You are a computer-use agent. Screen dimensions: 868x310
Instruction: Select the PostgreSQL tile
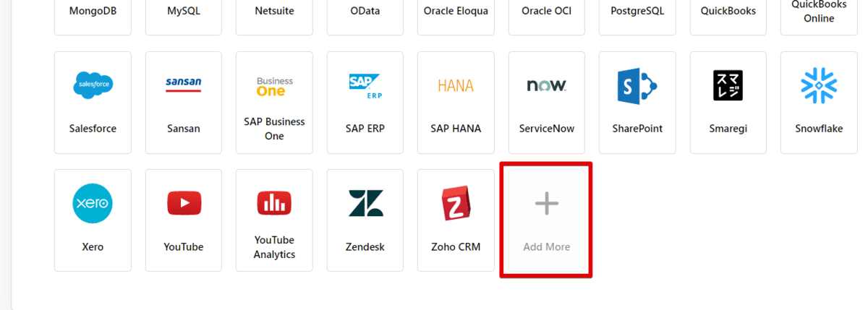click(637, 13)
